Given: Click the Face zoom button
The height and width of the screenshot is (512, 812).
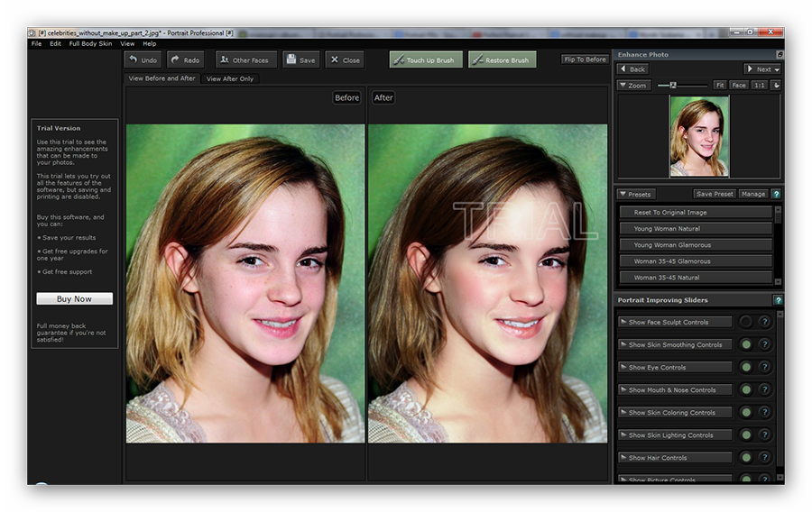Looking at the screenshot, I should (739, 85).
